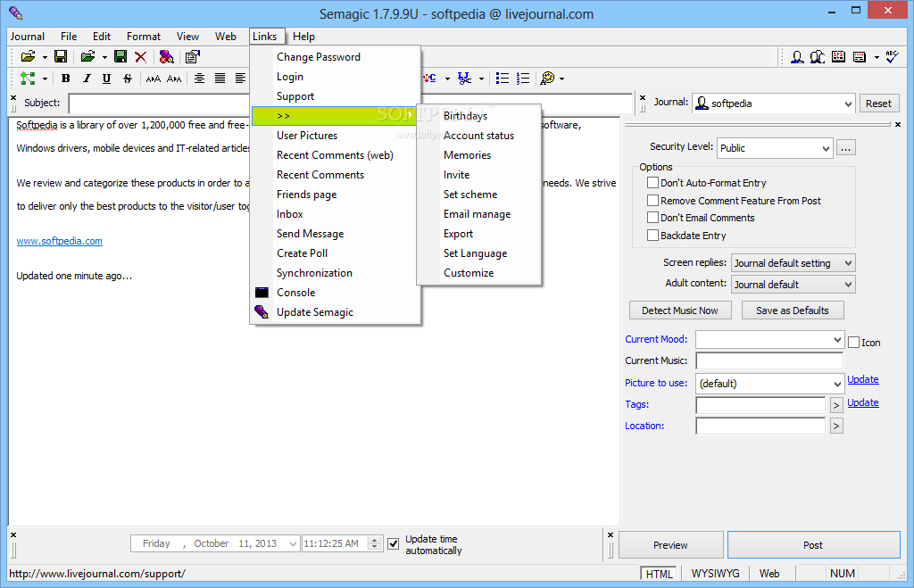914x588 pixels.
Task: Click the calendar book icon
Action: pos(838,56)
